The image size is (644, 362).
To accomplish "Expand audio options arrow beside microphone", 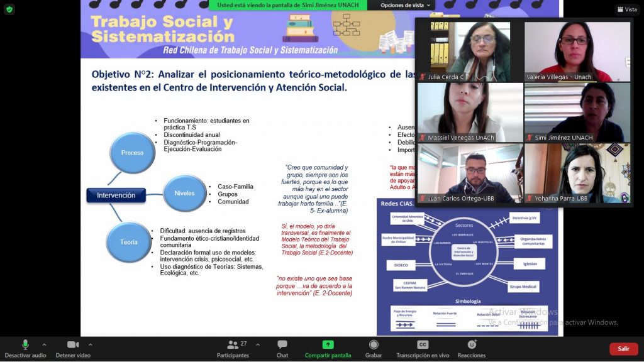I will point(44,344).
